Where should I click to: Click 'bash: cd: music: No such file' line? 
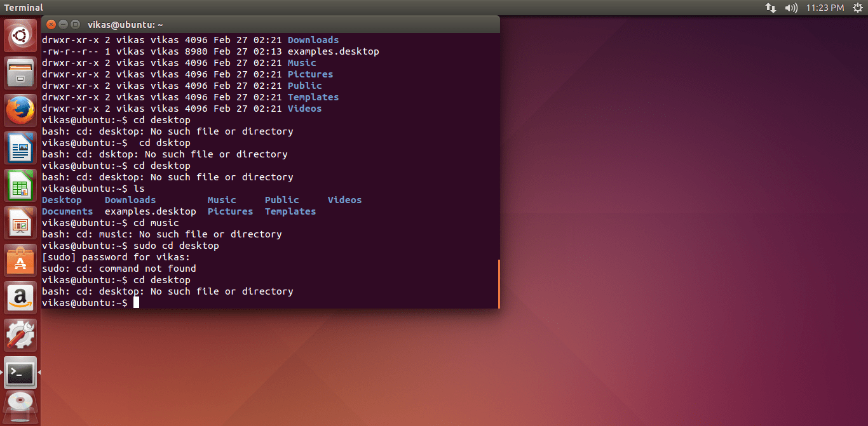[161, 234]
